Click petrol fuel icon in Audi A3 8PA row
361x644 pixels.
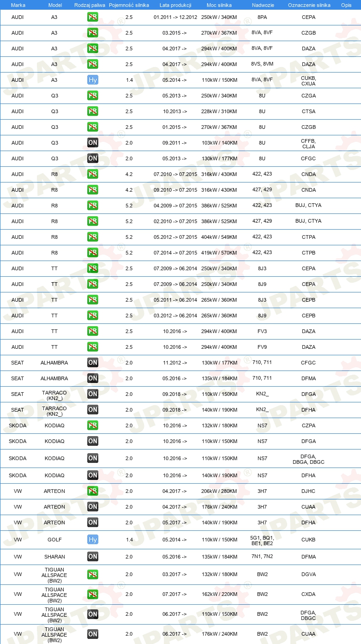[x=93, y=17]
